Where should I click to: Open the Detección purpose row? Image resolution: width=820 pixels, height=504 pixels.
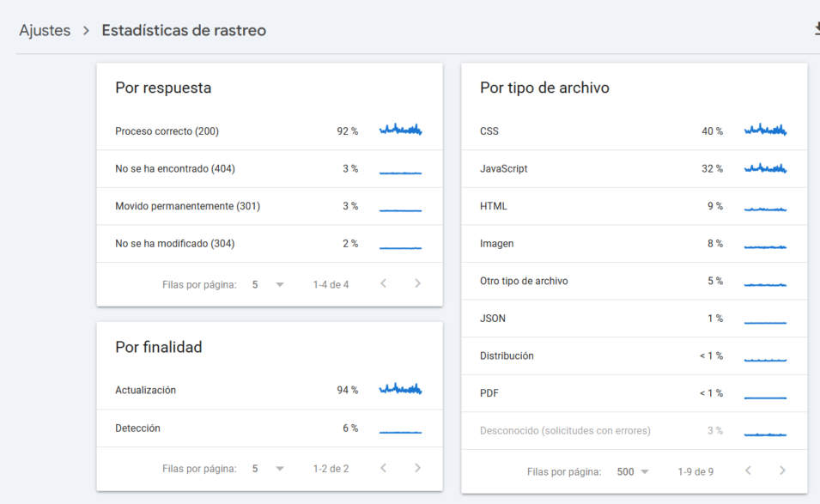215,428
